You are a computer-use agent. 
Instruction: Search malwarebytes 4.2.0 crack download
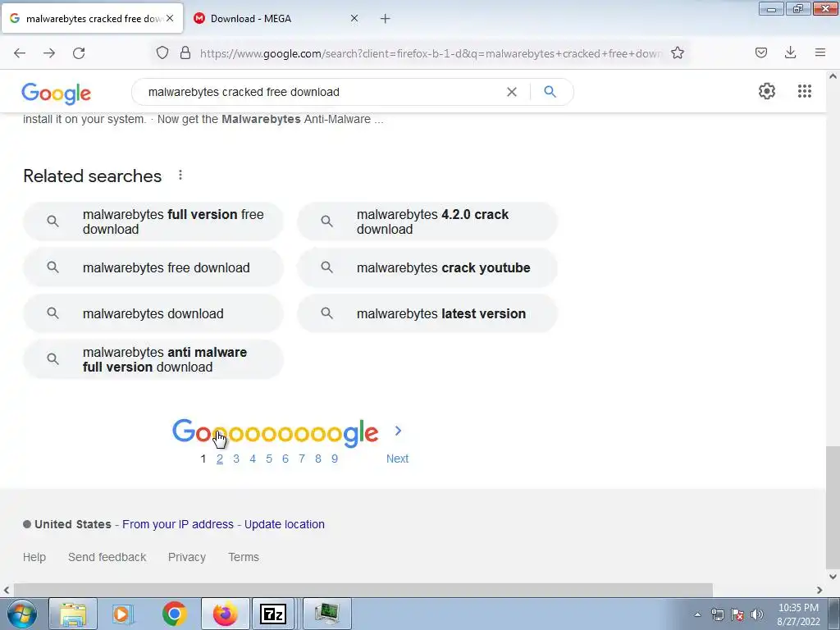[x=427, y=221]
